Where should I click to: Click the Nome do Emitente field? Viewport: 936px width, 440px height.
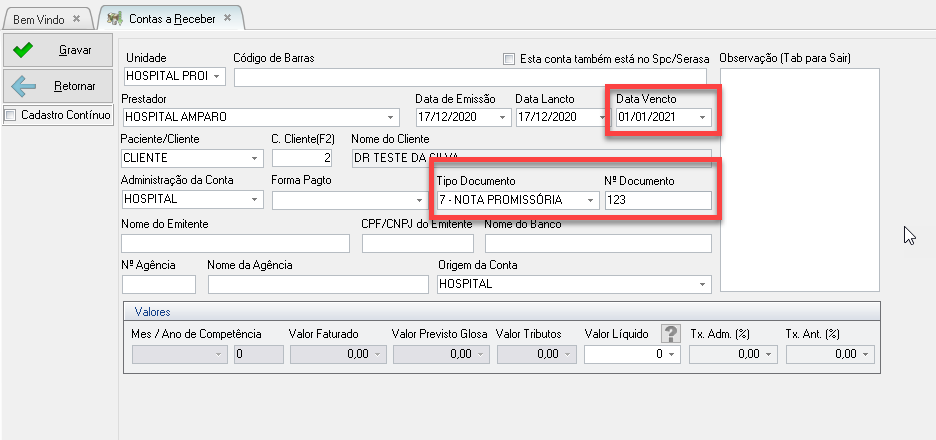234,243
